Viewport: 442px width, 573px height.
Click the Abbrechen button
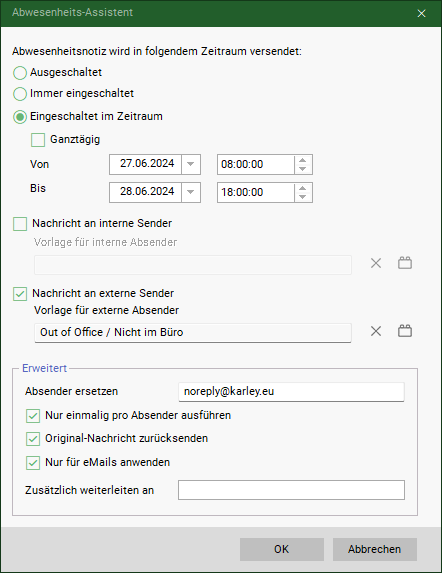(x=374, y=549)
